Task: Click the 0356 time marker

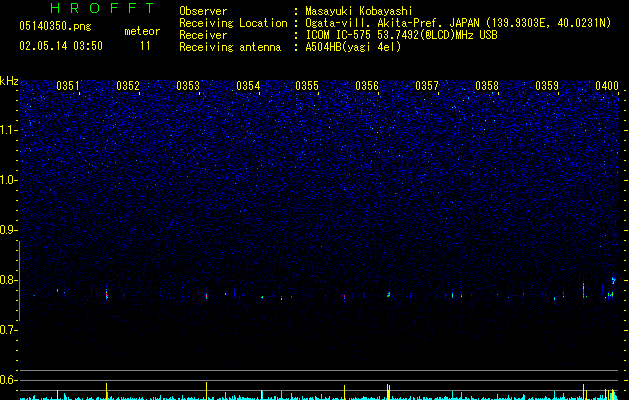Action: pyautogui.click(x=367, y=86)
